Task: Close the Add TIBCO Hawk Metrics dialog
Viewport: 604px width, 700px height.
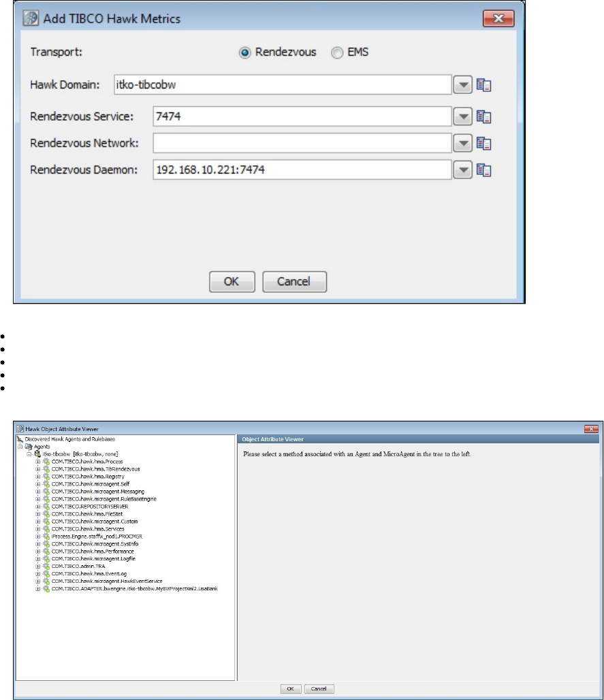Action: click(x=498, y=19)
